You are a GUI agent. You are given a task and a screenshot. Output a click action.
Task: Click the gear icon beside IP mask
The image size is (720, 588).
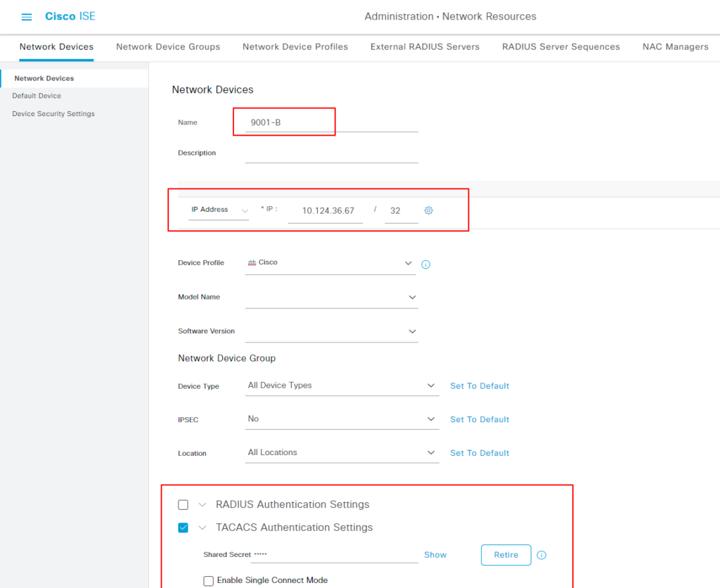428,210
